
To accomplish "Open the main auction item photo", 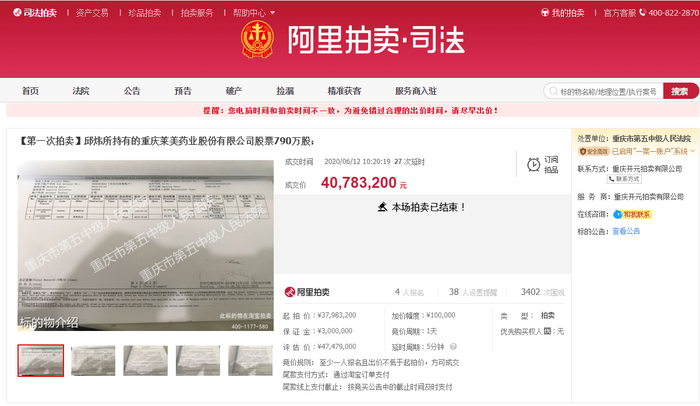I will tap(146, 245).
